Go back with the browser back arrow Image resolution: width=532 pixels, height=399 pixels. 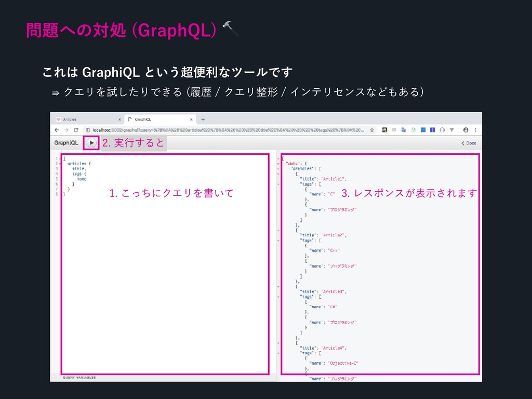(57, 130)
